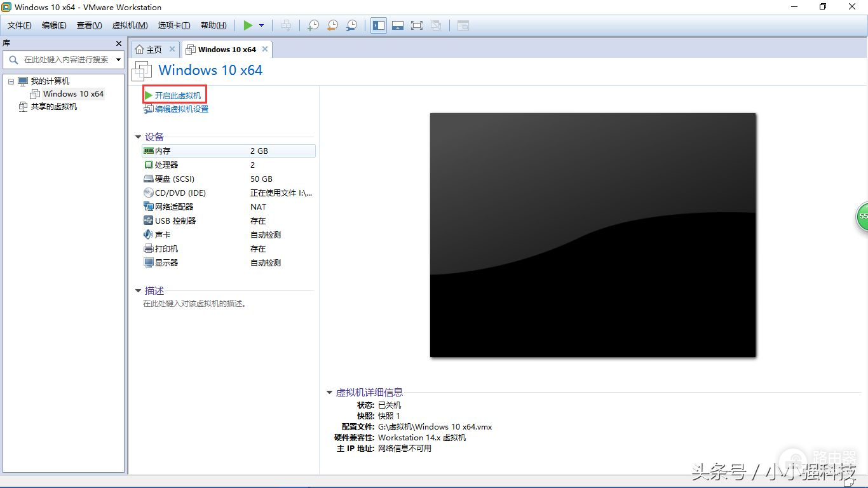Open the 文件(F) menu
Screen dimensions: 868x488
20,25
